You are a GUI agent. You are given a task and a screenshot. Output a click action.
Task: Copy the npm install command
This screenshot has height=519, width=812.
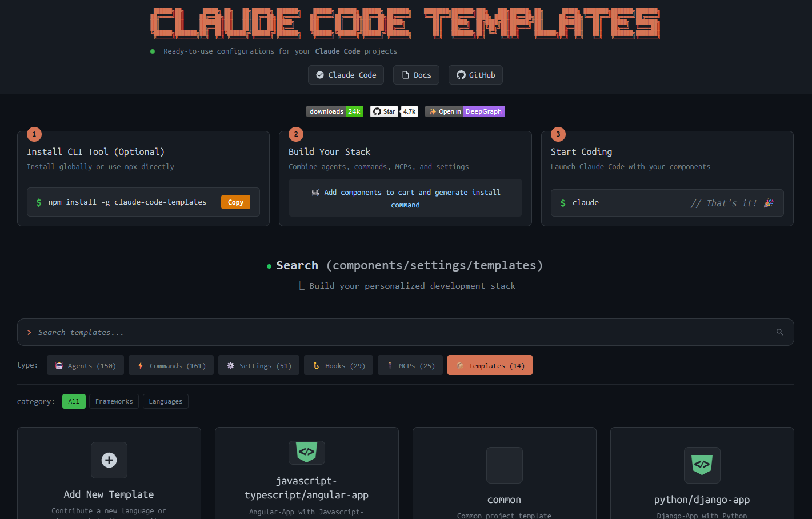tap(235, 202)
